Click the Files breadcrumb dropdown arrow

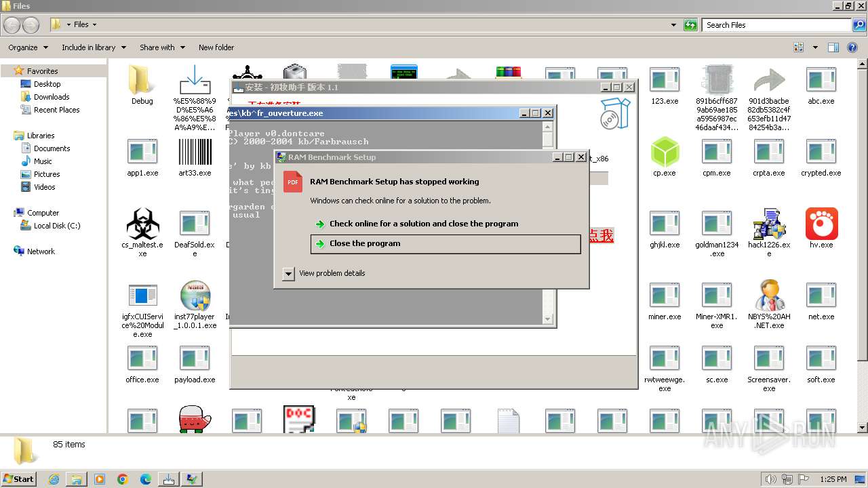click(94, 24)
